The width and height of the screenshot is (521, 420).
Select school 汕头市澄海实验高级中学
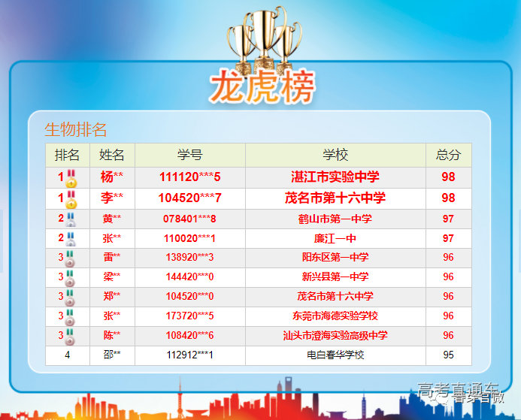tap(335, 335)
